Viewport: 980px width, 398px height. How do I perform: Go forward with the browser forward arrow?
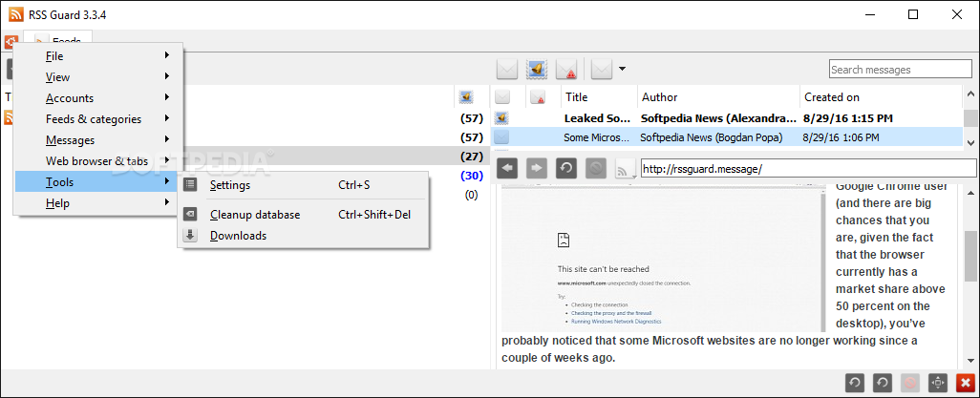[537, 167]
